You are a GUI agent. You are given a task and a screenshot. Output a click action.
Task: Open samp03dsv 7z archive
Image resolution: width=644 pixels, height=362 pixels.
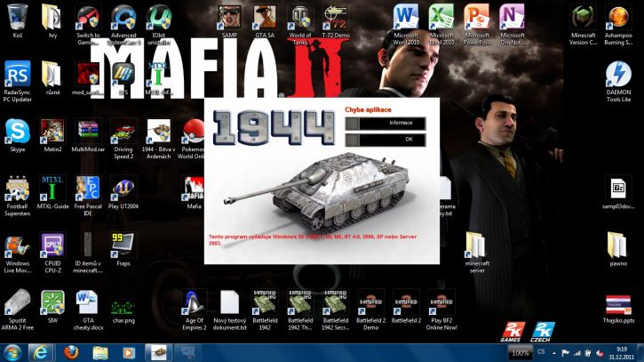pos(618,190)
